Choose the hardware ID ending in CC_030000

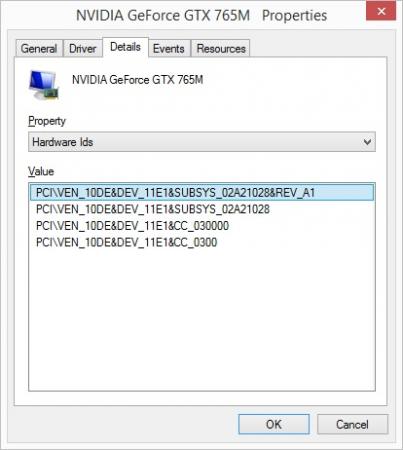(x=132, y=226)
